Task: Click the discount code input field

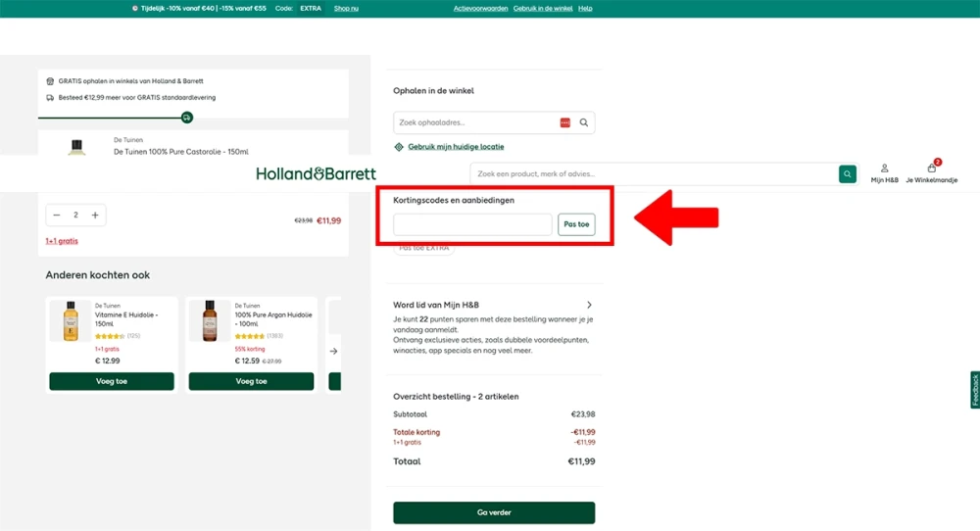Action: (472, 224)
